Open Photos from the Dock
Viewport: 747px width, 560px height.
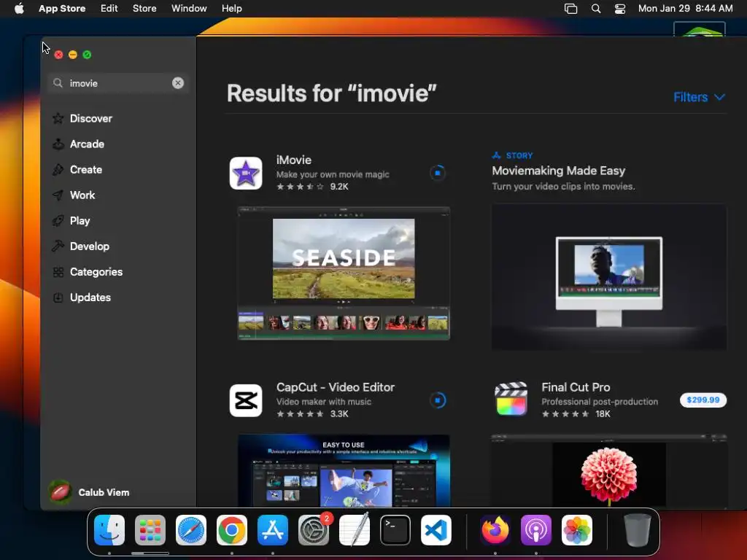point(577,530)
